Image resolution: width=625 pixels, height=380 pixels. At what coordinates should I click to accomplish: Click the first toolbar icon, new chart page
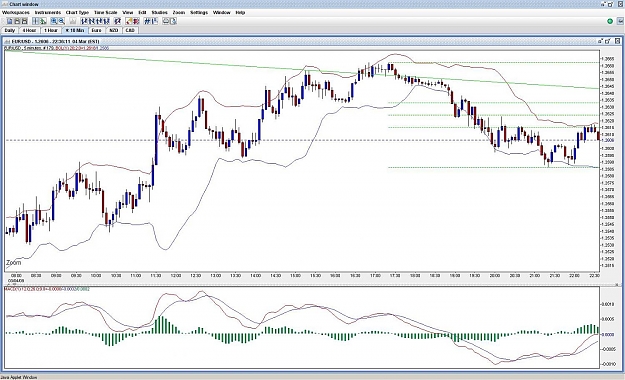point(10,21)
